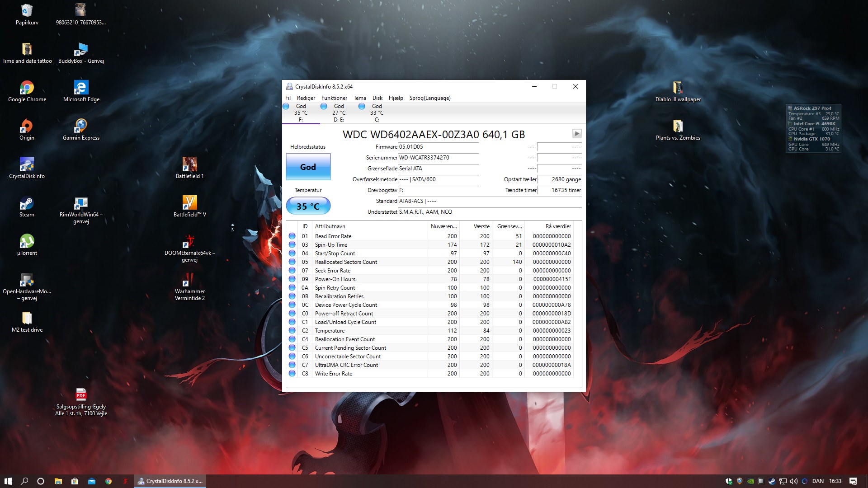
Task: Click the Attributnavn column header
Action: 369,226
